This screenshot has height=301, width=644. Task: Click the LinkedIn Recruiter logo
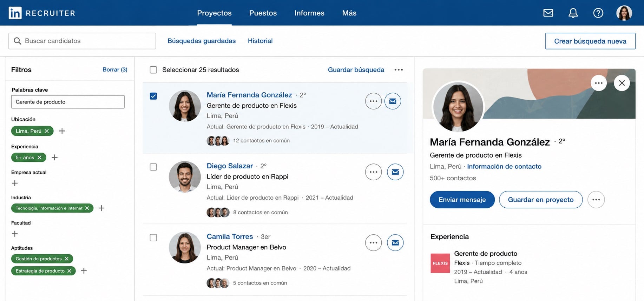pos(42,13)
